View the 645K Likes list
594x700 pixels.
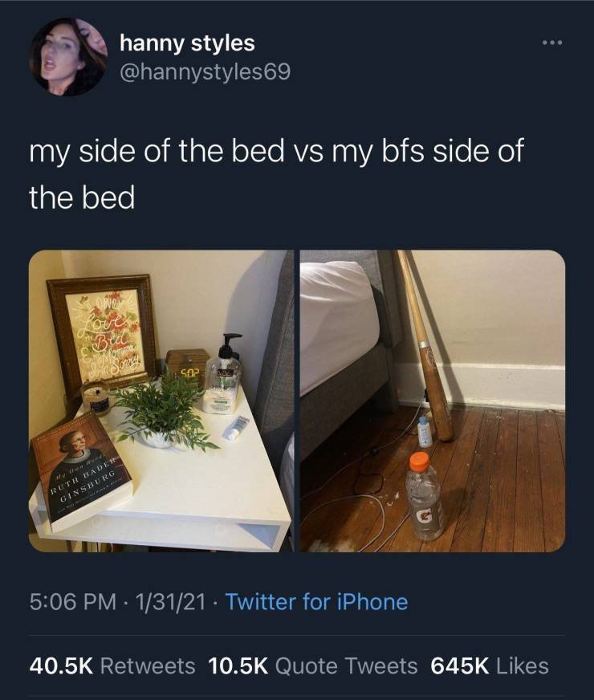[x=490, y=666]
